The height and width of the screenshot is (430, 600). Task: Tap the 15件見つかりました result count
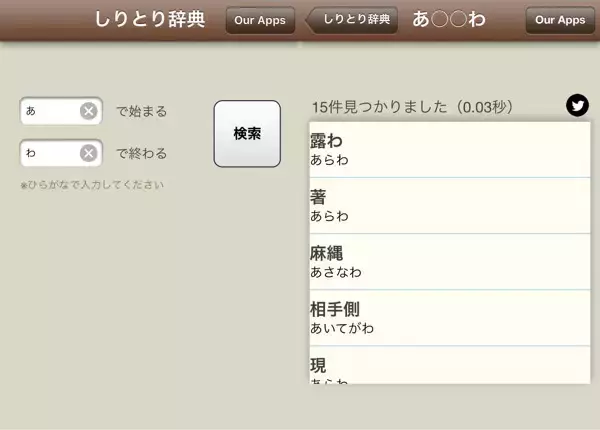412,106
